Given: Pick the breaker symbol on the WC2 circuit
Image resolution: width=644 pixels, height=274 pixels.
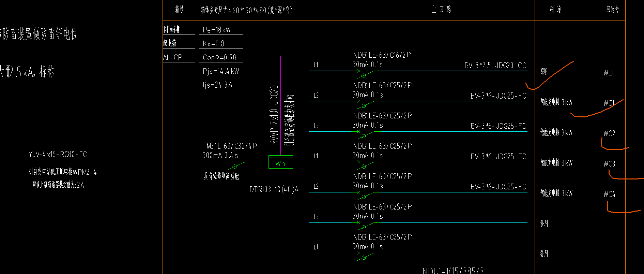Looking at the screenshot, I should click(365, 134).
